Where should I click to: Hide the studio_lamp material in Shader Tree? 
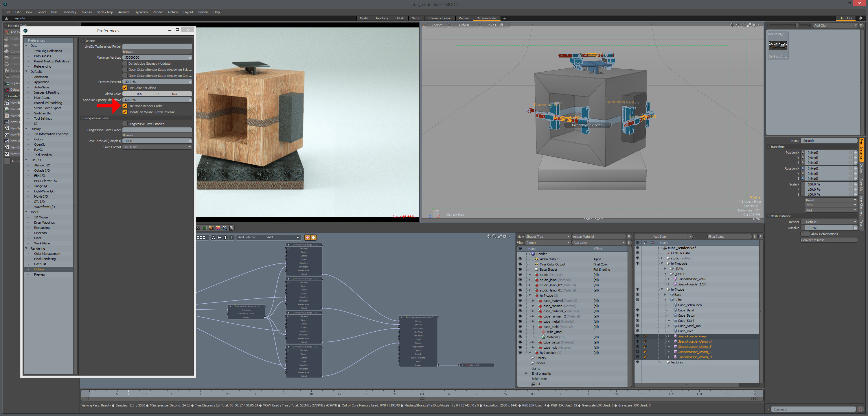520,280
